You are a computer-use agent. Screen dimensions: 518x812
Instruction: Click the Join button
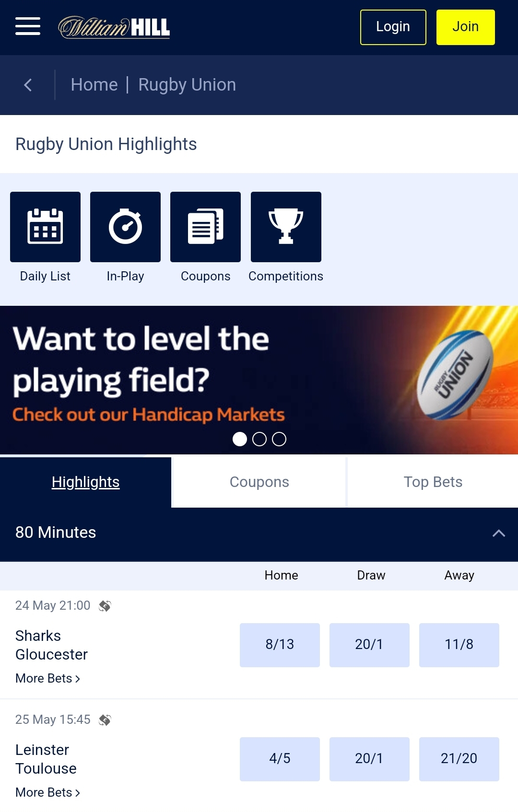point(465,27)
